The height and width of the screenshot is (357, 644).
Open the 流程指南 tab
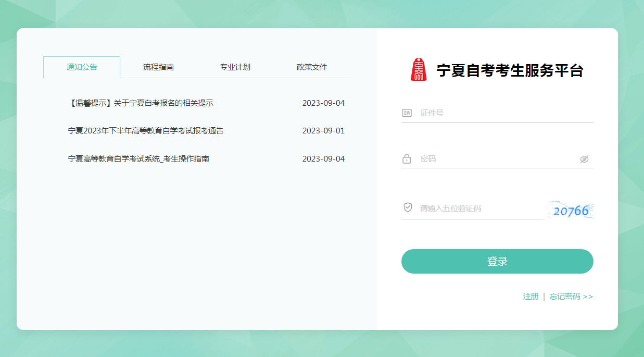(158, 67)
